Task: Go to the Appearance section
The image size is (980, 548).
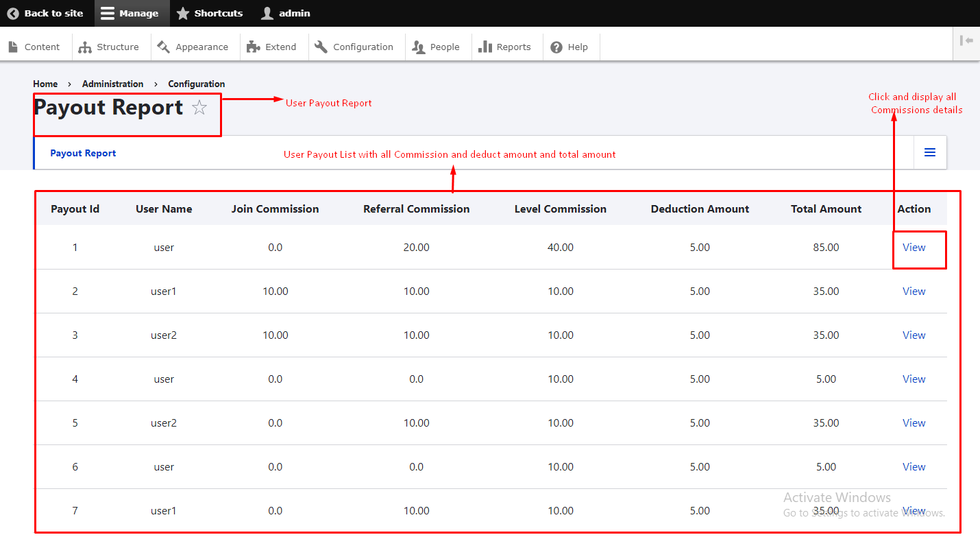Action: click(193, 47)
